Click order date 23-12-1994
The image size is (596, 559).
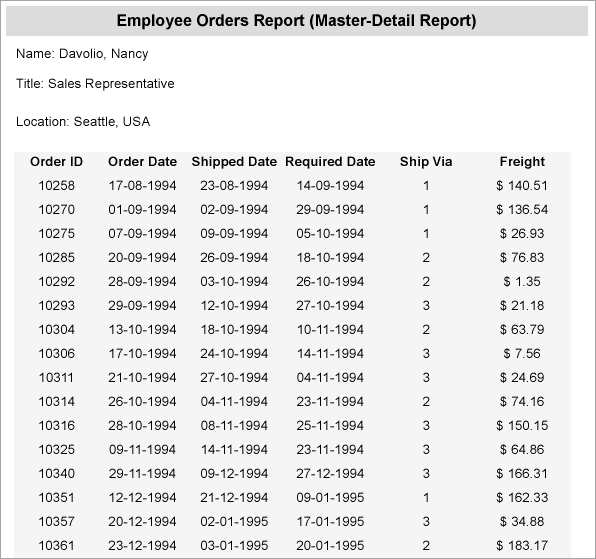click(x=143, y=545)
